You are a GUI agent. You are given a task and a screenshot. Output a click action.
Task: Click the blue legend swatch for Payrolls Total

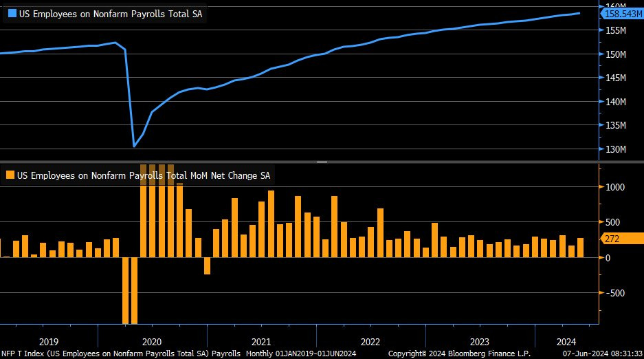click(x=10, y=13)
